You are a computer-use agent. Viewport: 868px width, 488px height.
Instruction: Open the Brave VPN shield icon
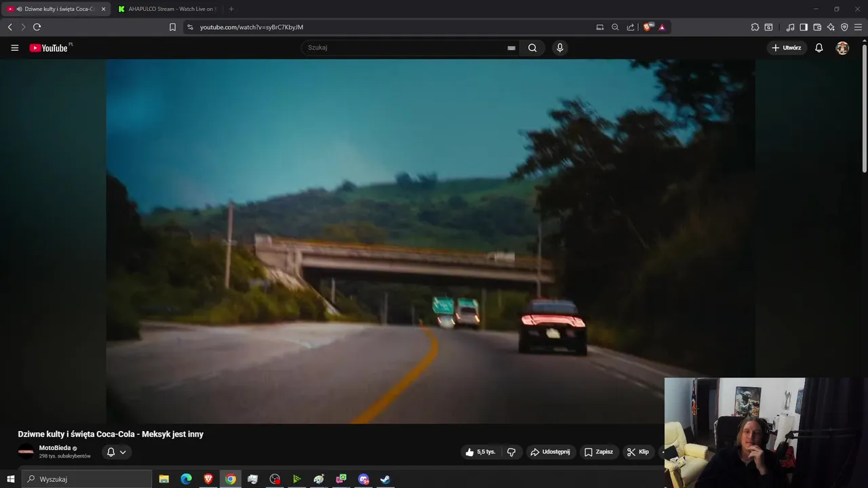pyautogui.click(x=844, y=27)
